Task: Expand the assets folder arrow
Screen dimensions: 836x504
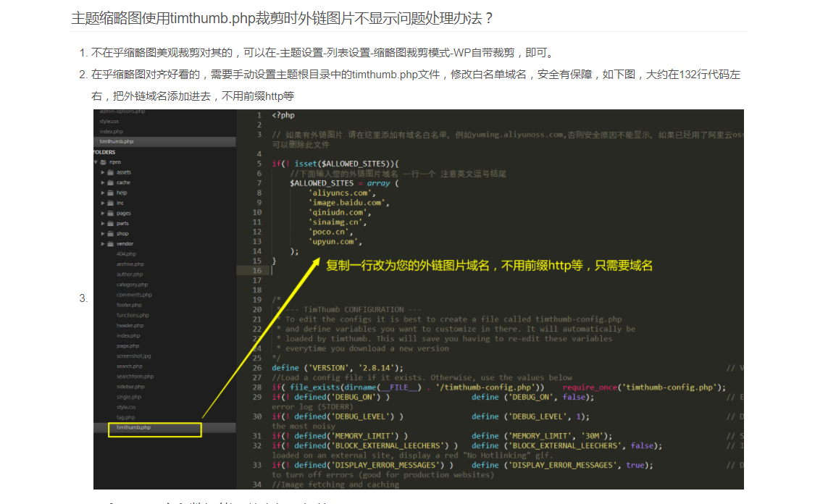Action: pyautogui.click(x=102, y=172)
